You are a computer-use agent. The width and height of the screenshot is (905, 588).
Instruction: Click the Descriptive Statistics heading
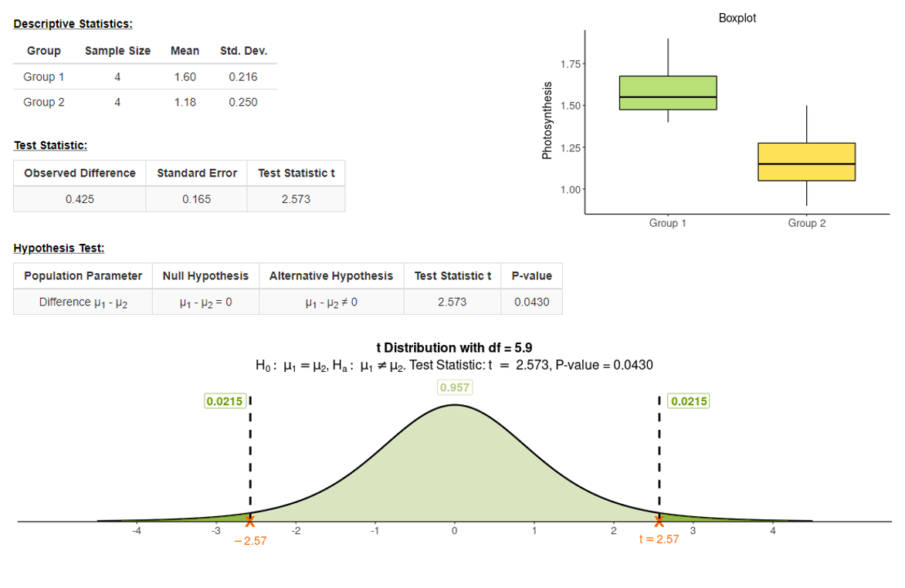[x=73, y=24]
